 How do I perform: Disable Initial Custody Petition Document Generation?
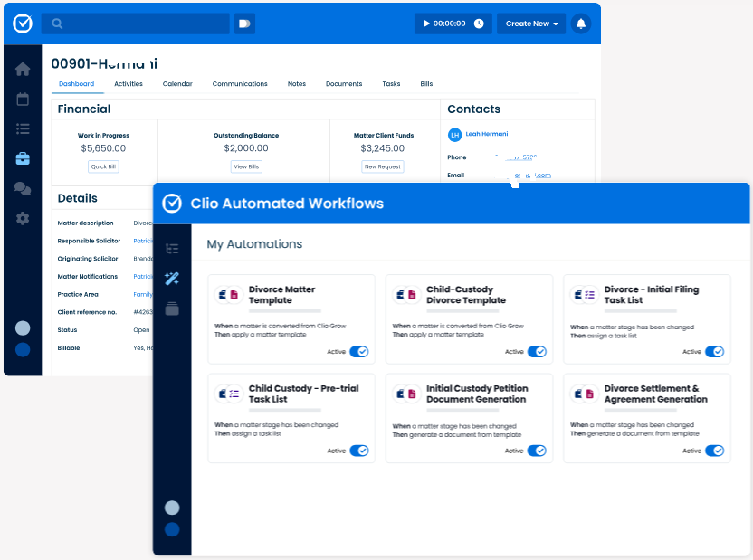pyautogui.click(x=537, y=451)
